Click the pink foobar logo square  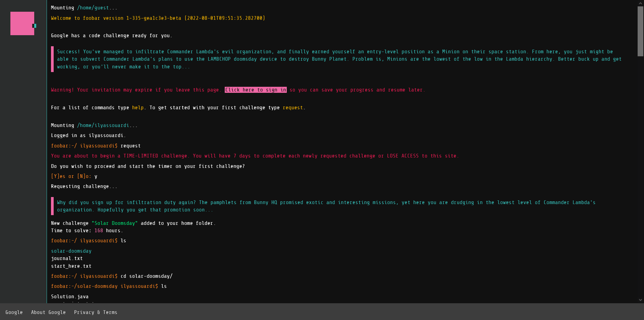[x=22, y=23]
